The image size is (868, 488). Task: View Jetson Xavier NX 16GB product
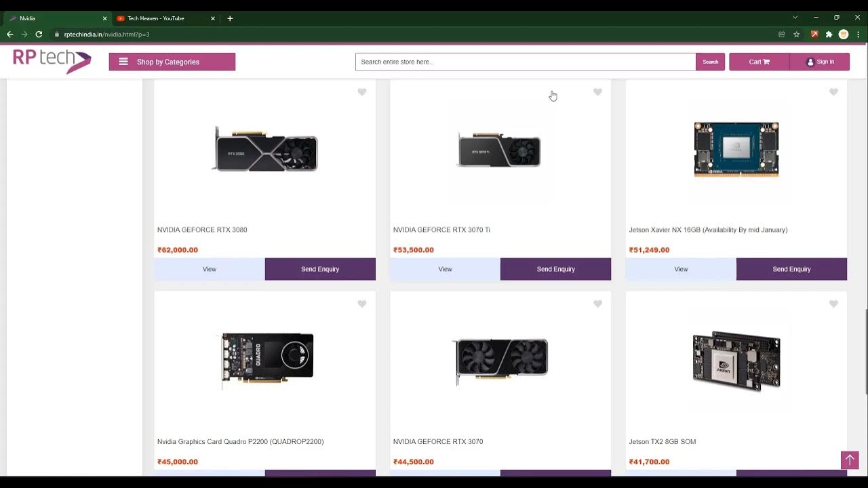pyautogui.click(x=681, y=269)
